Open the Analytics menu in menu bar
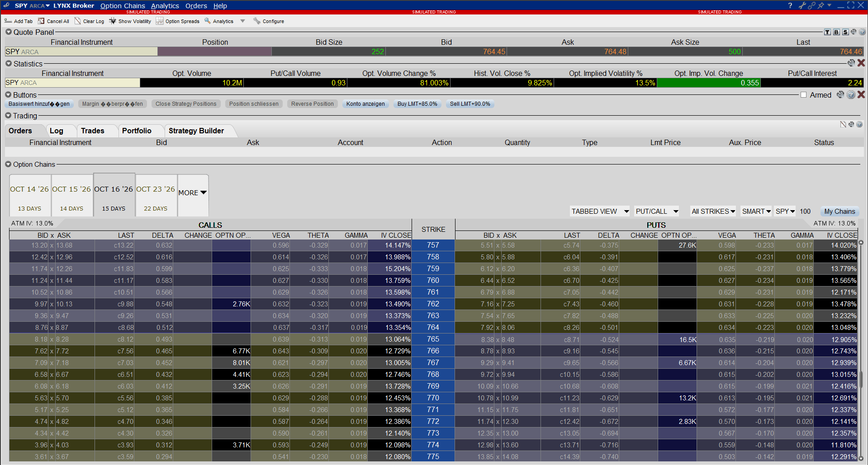 pyautogui.click(x=165, y=6)
